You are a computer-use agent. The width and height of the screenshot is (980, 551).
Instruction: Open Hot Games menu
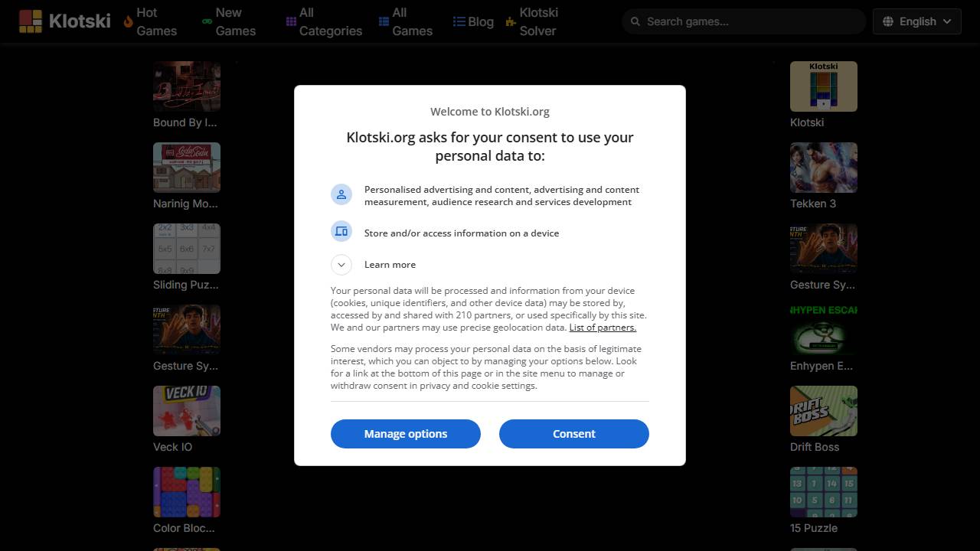coord(151,21)
